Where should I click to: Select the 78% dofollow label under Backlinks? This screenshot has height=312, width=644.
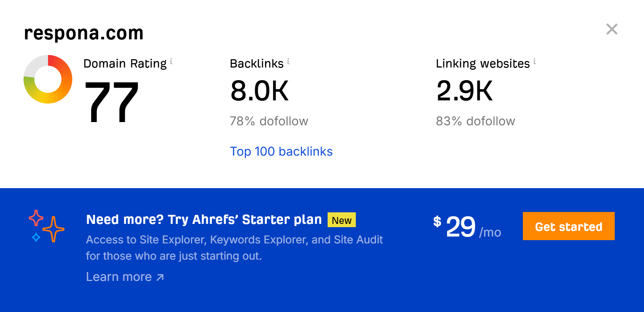pyautogui.click(x=269, y=121)
